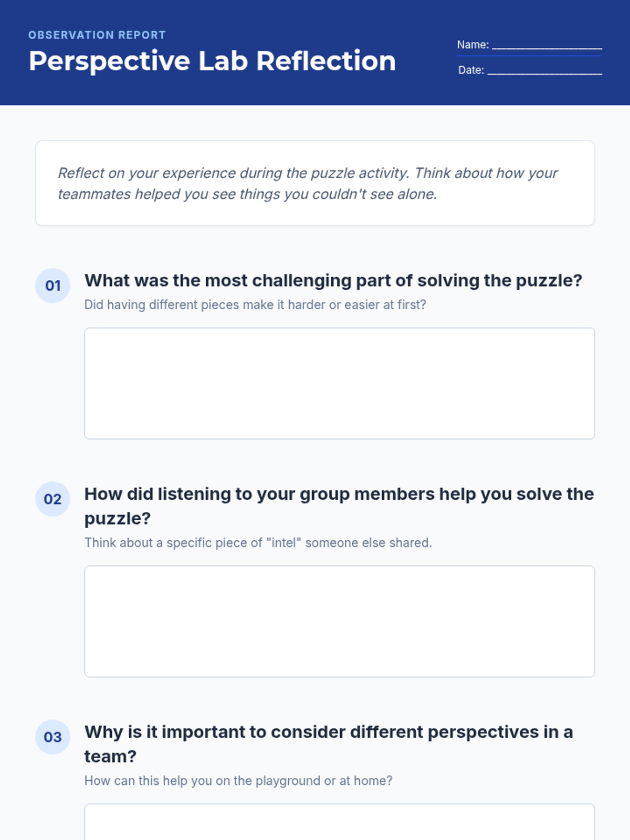Click the "OBSERVATION REPORT" label
630x840 pixels.
[97, 35]
